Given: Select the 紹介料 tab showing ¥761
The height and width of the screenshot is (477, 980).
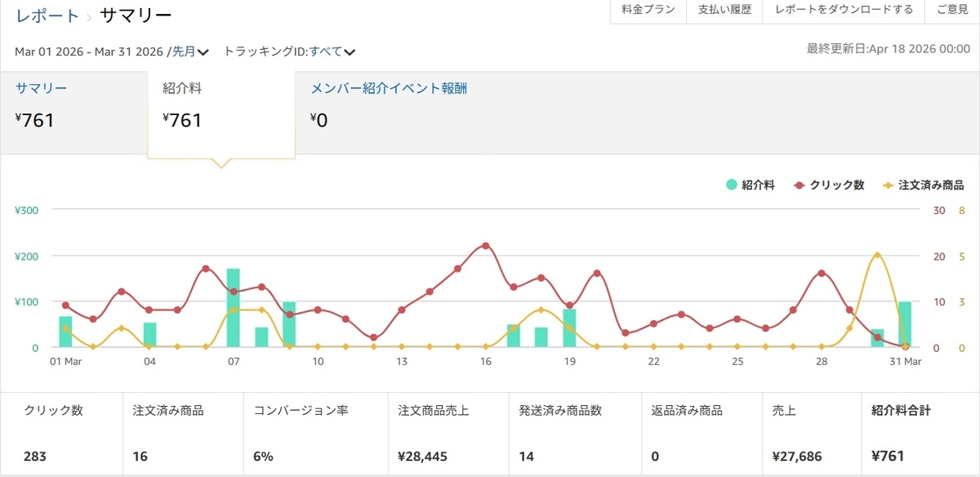Looking at the screenshot, I should [x=221, y=114].
